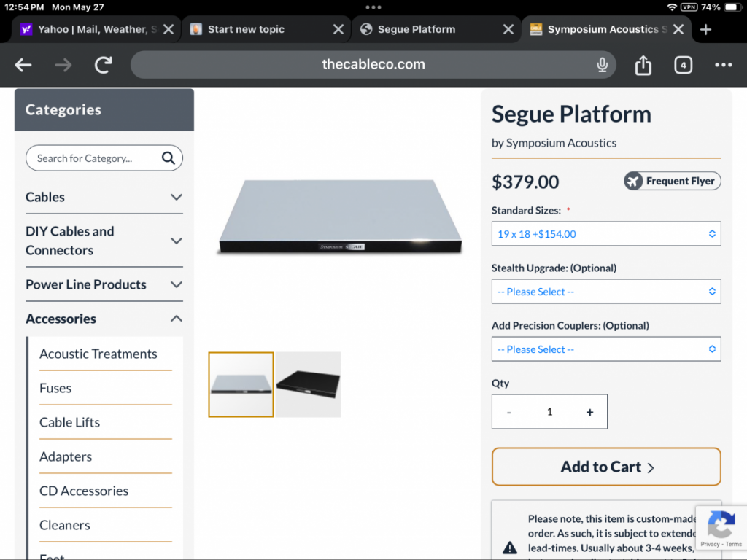The height and width of the screenshot is (560, 747).
Task: Tap the Wi-Fi status icon
Action: (672, 7)
